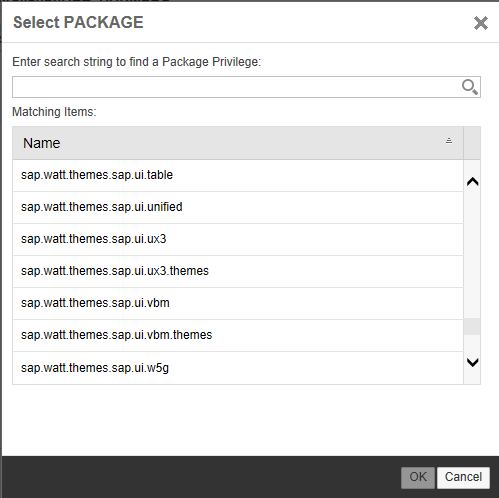Click empty header cell beside Name column

tap(472, 143)
